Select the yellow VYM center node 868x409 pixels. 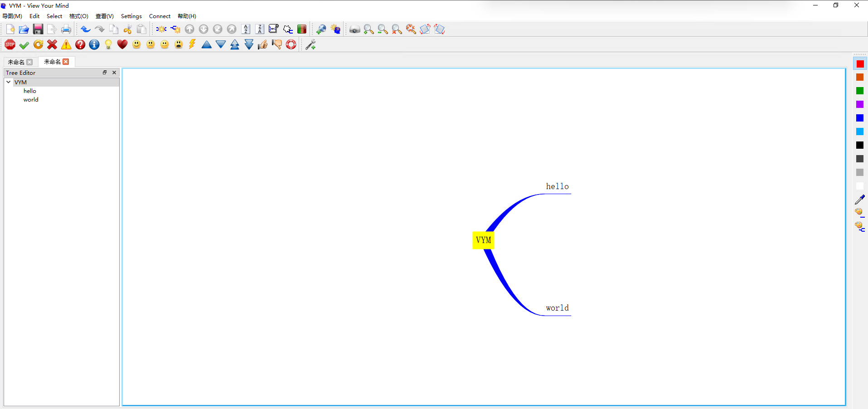pos(483,240)
